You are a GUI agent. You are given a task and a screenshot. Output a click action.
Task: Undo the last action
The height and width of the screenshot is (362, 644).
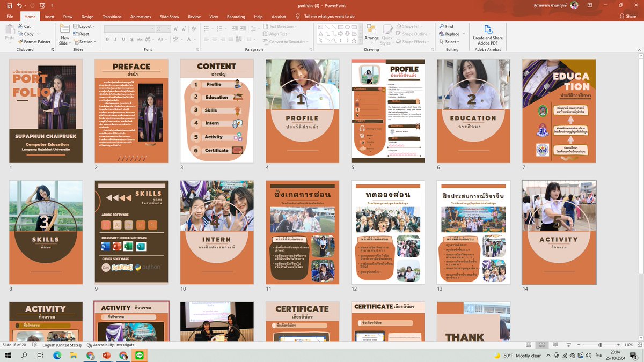pos(19,5)
